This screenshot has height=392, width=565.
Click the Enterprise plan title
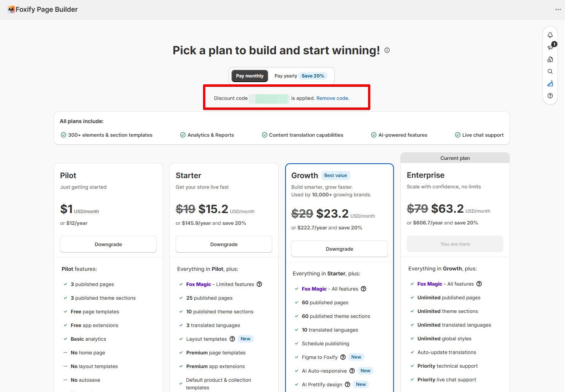pyautogui.click(x=425, y=175)
